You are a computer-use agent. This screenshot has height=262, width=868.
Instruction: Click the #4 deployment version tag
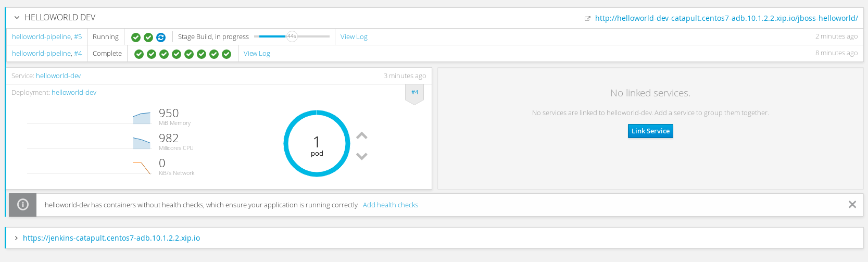click(x=414, y=94)
